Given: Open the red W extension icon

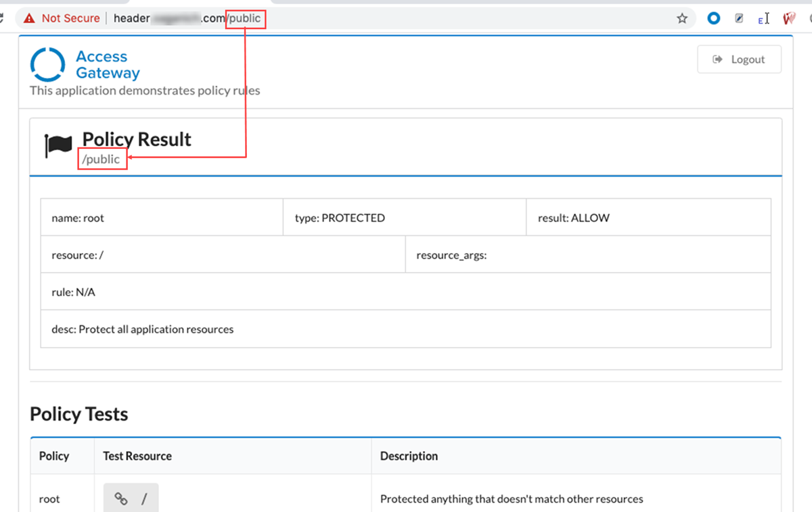Looking at the screenshot, I should point(788,18).
